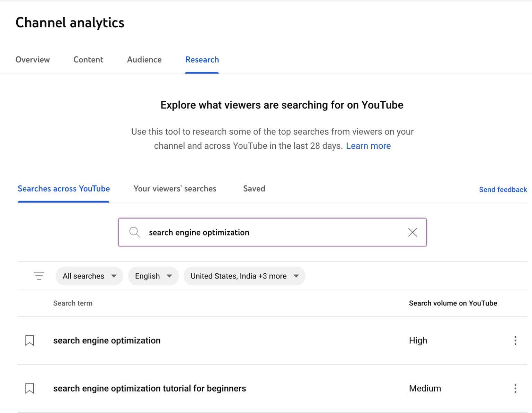Open the 'United States, India +3 more' location dropdown
Screen dimensions: 532x413
click(x=244, y=276)
